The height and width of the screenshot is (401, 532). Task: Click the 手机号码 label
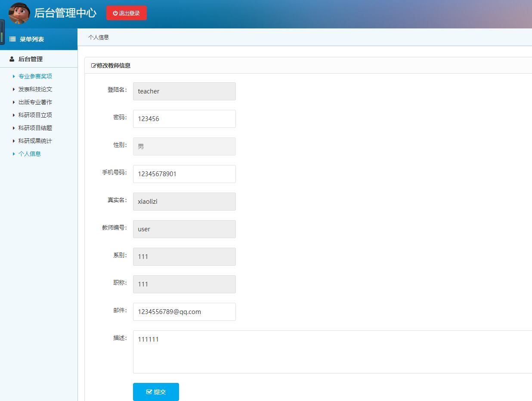coord(114,172)
